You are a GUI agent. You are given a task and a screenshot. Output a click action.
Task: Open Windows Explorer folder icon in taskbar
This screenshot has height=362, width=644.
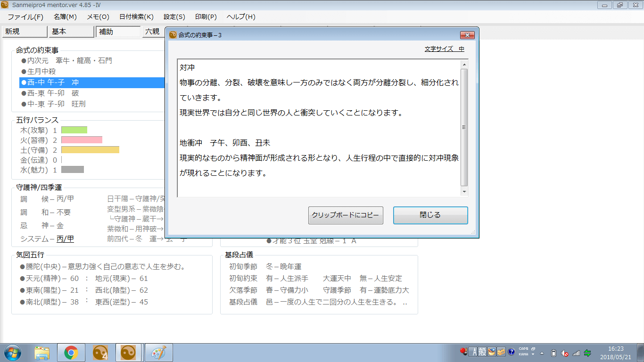[42, 353]
